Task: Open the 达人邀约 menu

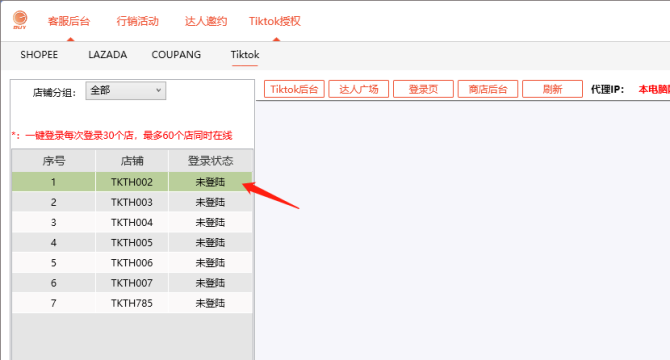Action: click(206, 21)
